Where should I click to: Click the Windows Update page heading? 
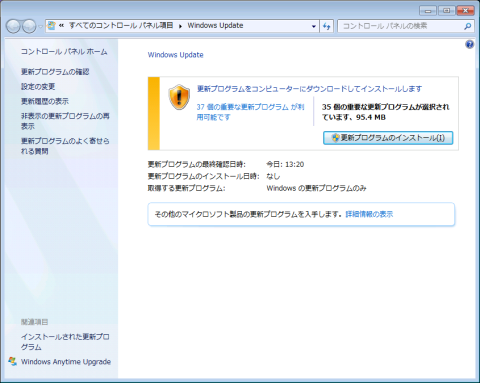pos(175,55)
